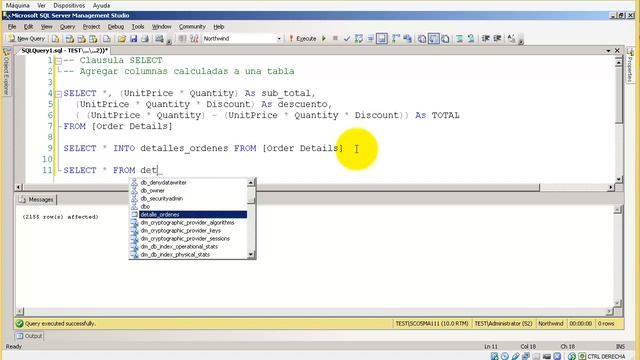Open the VirtualBox Máquina menu
The width and height of the screenshot is (640, 360).
click(18, 5)
